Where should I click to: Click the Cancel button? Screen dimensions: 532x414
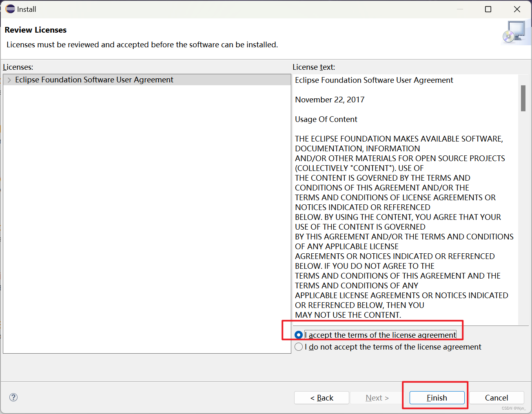[x=497, y=398]
